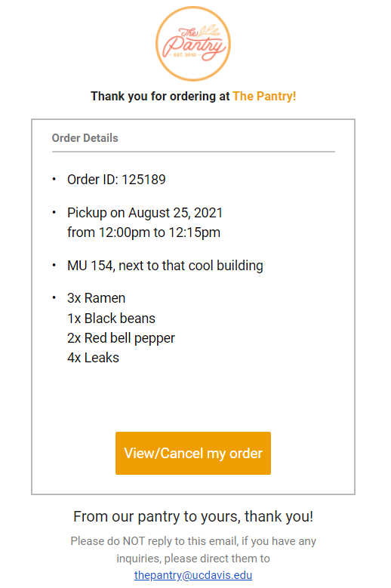This screenshot has width=391, height=588.
Task: Click the MU 154 location line
Action: 165,266
